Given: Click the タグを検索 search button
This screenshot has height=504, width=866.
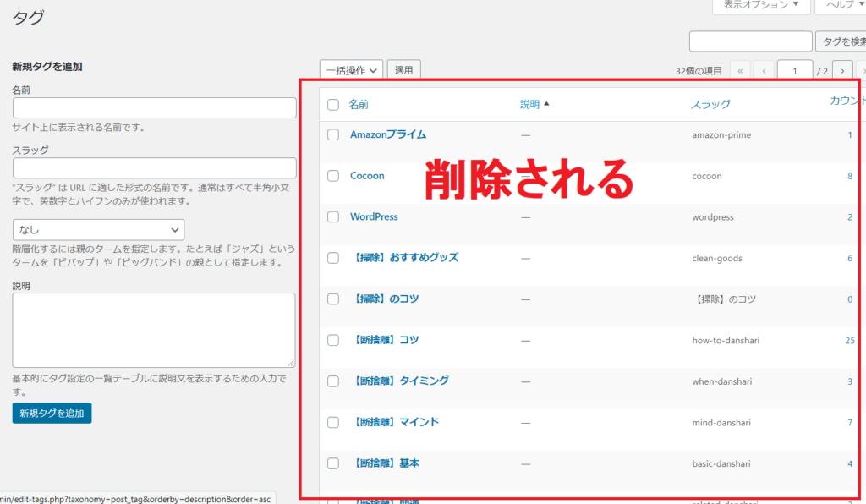Looking at the screenshot, I should point(841,41).
